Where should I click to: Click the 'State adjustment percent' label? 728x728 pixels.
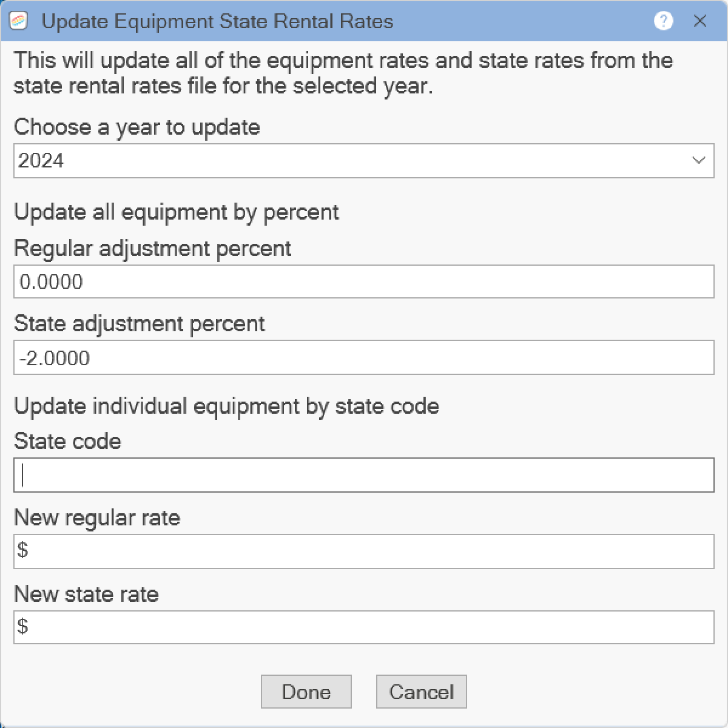click(140, 324)
